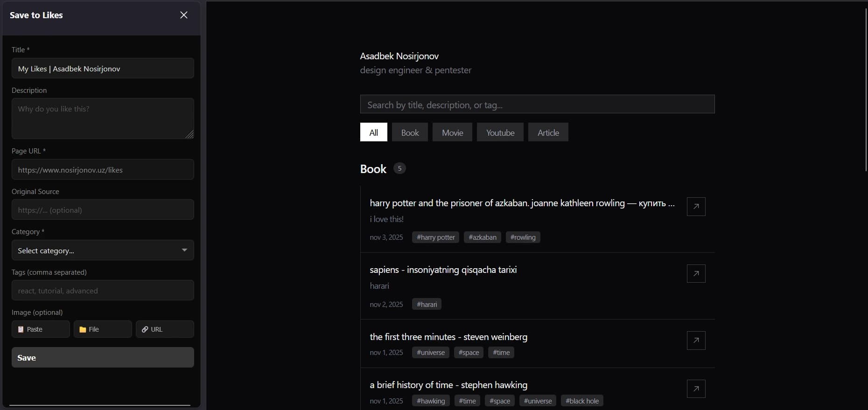Click into the Description text area

(x=103, y=118)
